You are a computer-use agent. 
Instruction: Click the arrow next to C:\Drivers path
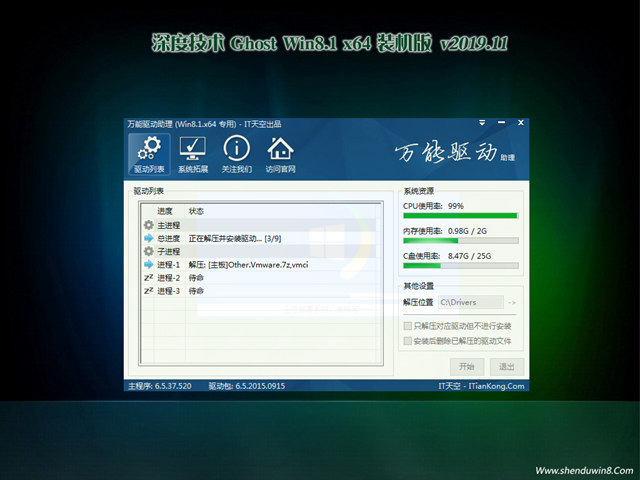click(512, 301)
